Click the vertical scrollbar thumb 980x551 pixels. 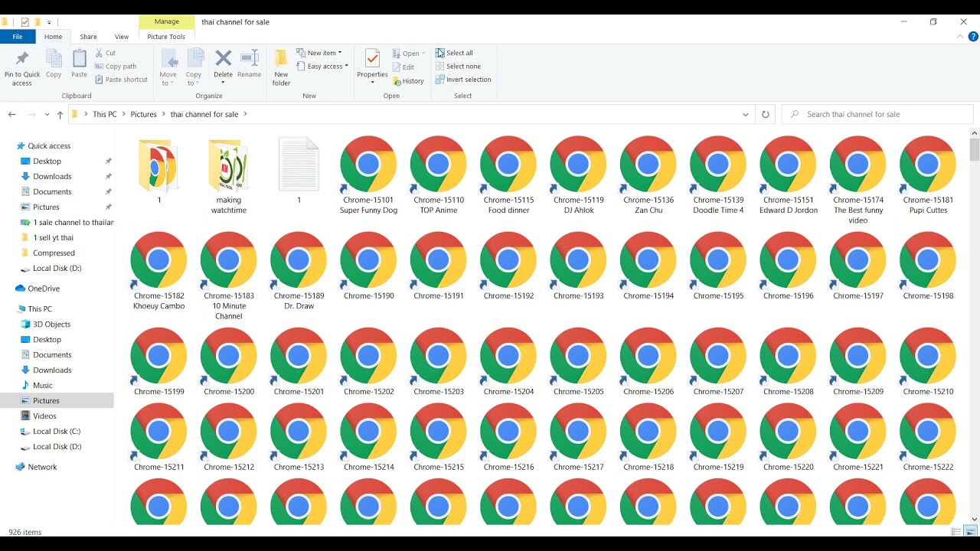pos(974,149)
